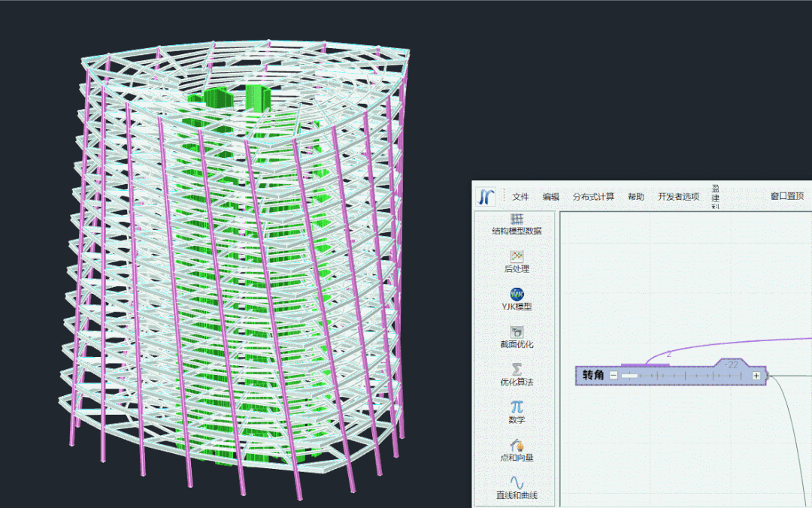812x508 pixels.
Task: Select the 后处理 chart icon
Action: coord(517,256)
